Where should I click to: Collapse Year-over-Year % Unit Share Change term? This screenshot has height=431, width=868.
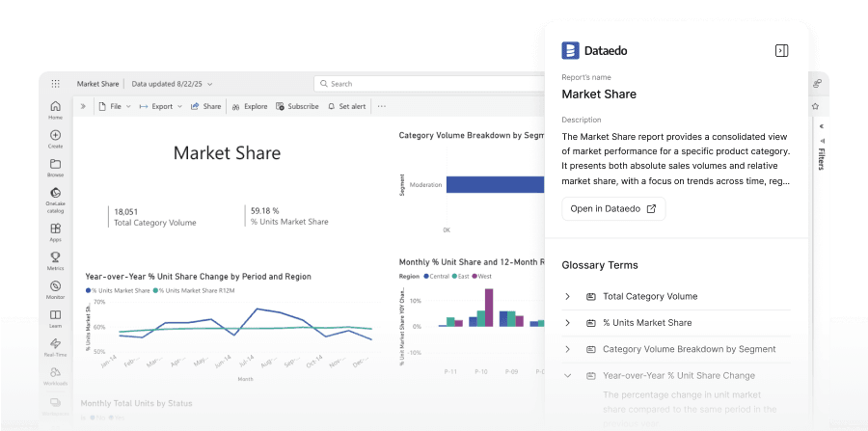click(567, 375)
